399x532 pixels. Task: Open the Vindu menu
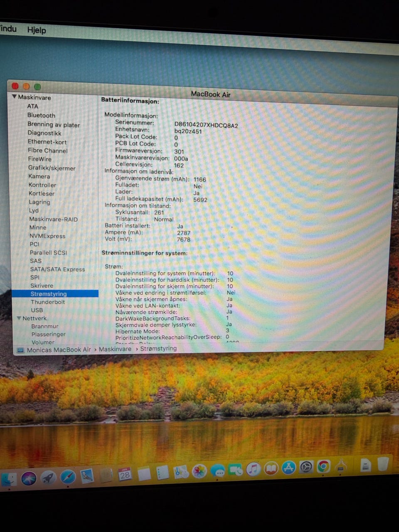8,29
